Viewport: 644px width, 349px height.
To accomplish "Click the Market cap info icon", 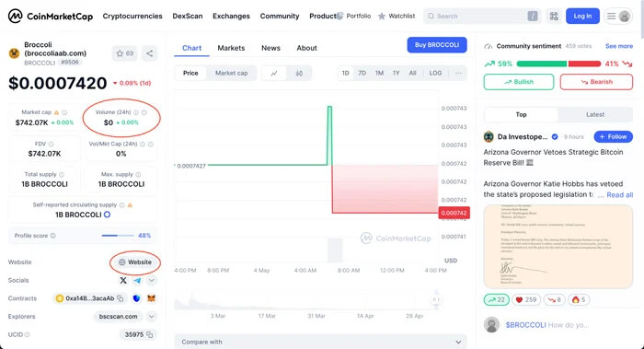I will [x=64, y=112].
